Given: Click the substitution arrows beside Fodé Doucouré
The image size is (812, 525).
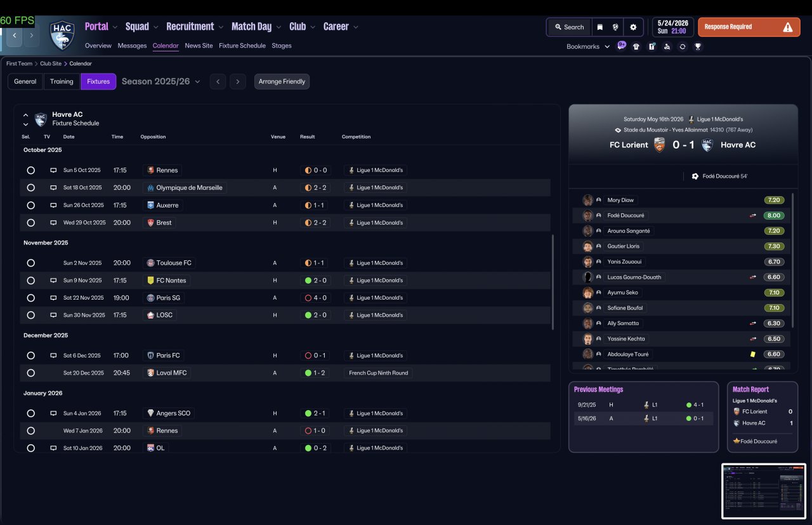Looking at the screenshot, I should pos(753,216).
